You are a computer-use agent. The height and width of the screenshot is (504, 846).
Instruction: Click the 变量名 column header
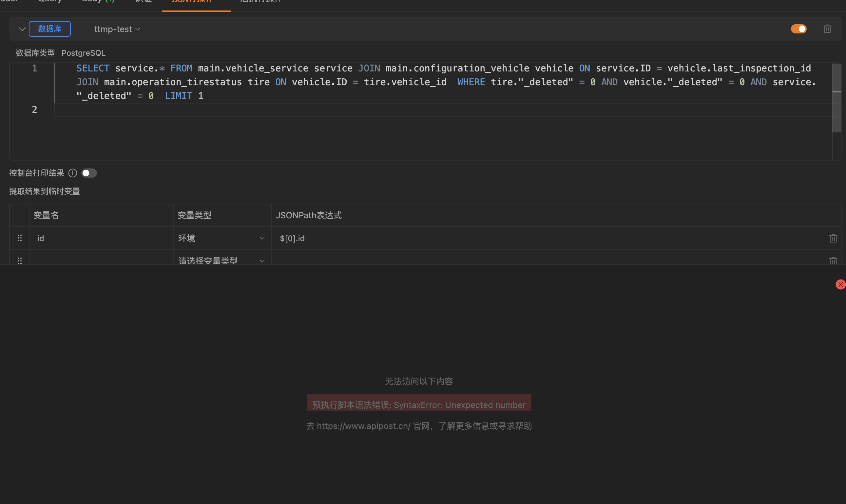(46, 215)
